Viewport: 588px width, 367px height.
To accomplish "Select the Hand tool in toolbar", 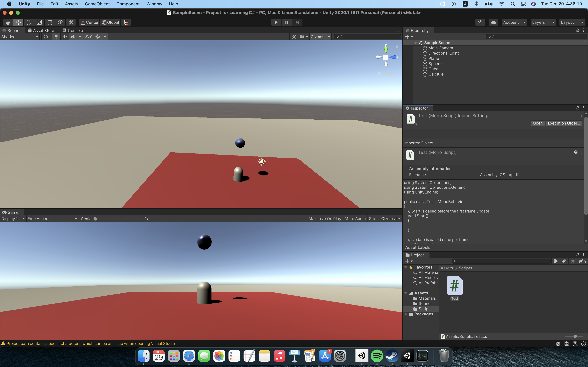I will click(8, 22).
